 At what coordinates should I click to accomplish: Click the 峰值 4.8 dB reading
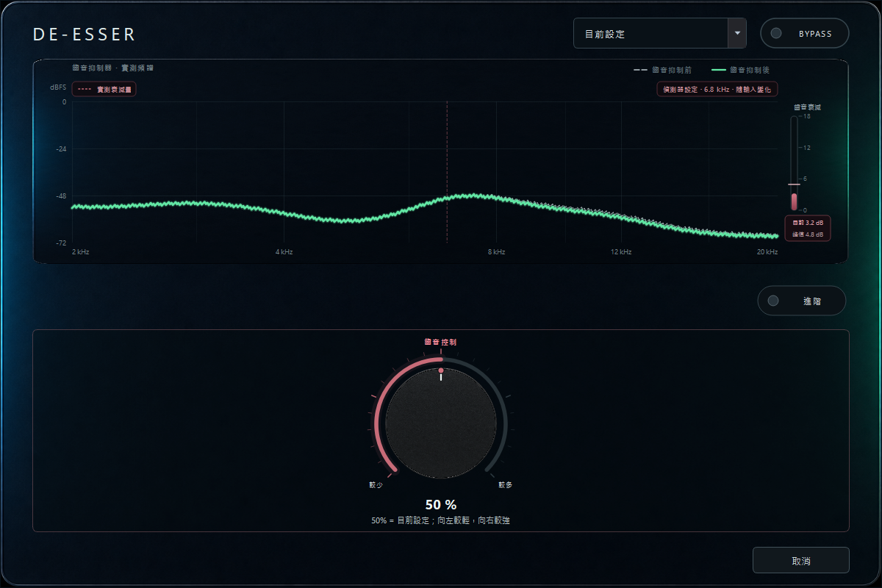coord(808,234)
